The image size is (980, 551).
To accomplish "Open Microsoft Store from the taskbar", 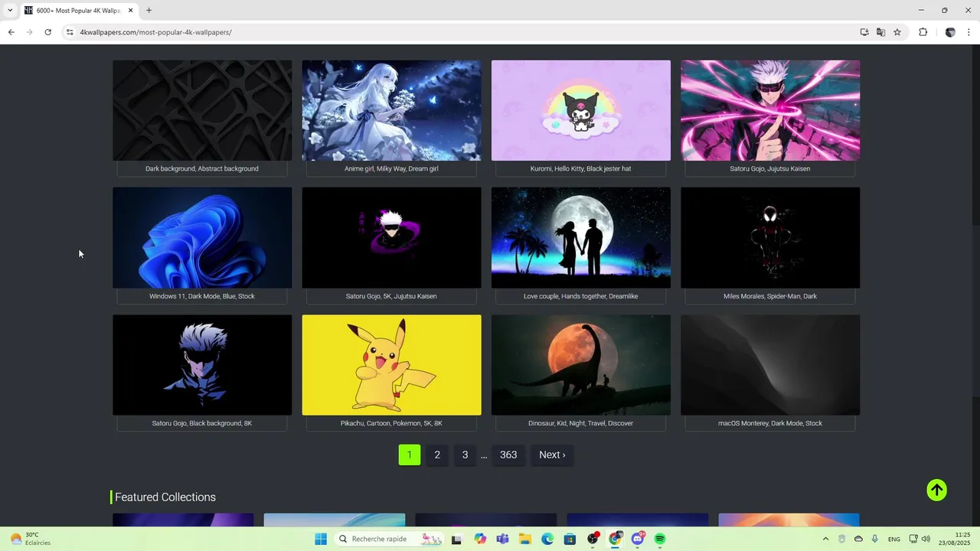I will click(570, 539).
